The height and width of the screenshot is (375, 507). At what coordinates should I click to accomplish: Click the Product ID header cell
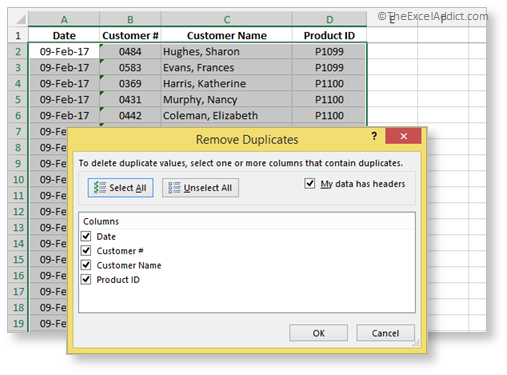(x=329, y=35)
